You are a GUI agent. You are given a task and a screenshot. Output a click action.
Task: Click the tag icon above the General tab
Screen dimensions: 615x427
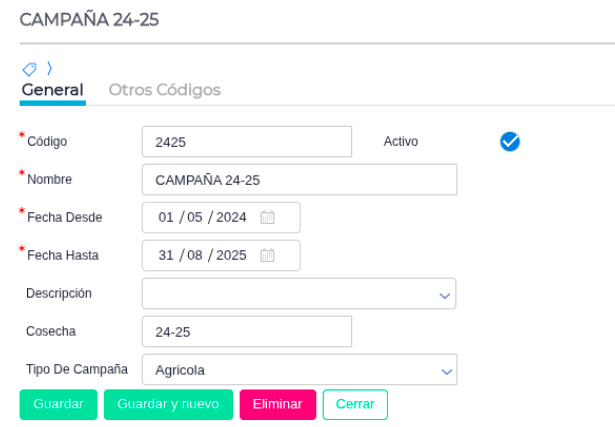(x=29, y=69)
